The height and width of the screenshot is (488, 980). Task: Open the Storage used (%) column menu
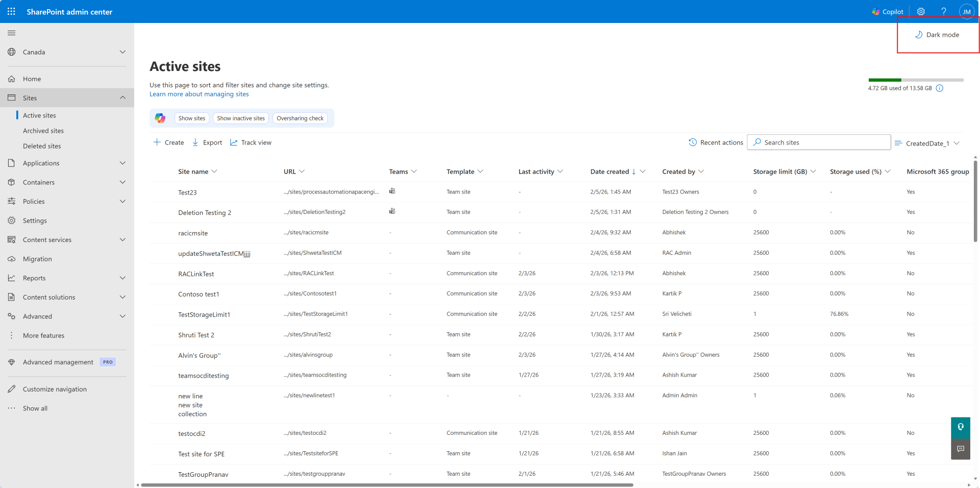(x=860, y=172)
